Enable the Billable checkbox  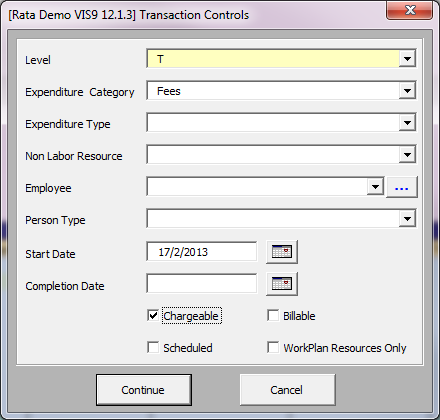[x=273, y=315]
